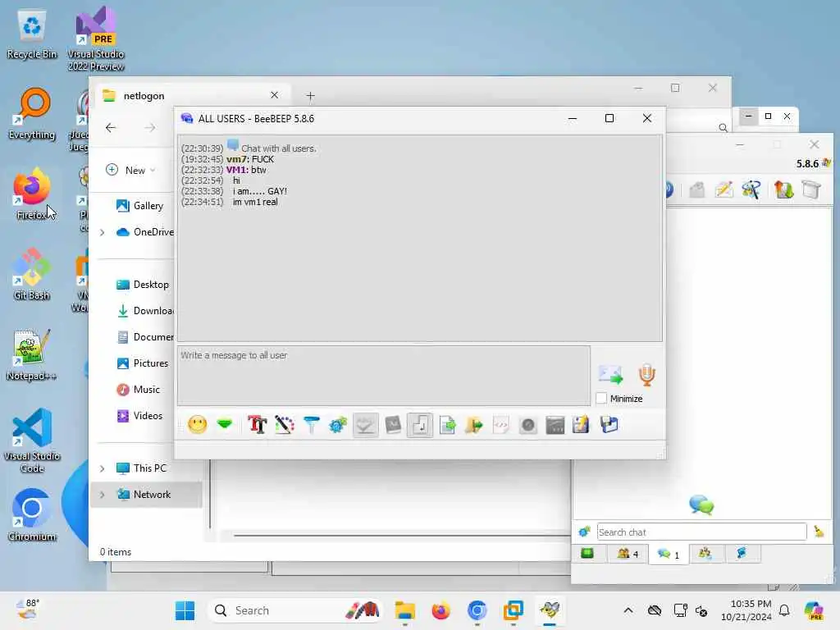Open the emoticon picker smiley icon
The image size is (840, 630).
tap(197, 425)
